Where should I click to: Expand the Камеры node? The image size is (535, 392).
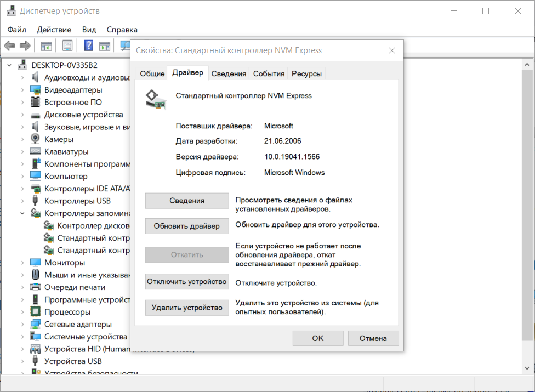click(22, 139)
